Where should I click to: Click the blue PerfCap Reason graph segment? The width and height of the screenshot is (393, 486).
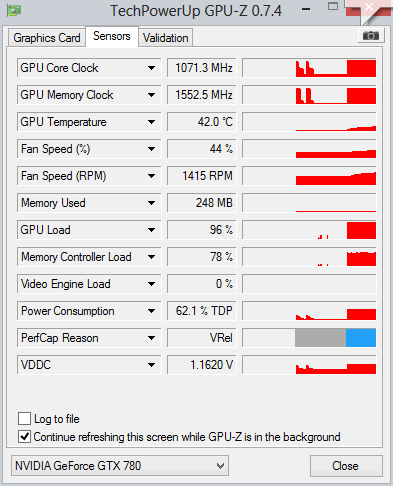[x=361, y=338]
